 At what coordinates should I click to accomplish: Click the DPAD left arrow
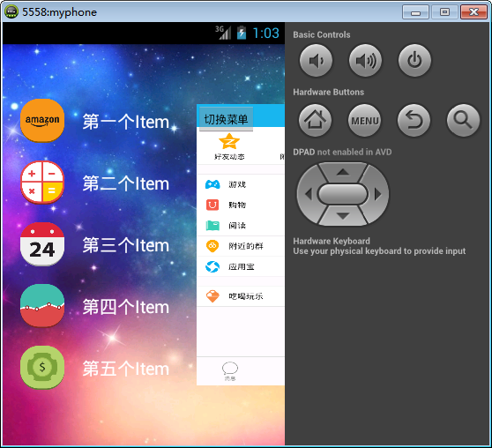pos(308,194)
